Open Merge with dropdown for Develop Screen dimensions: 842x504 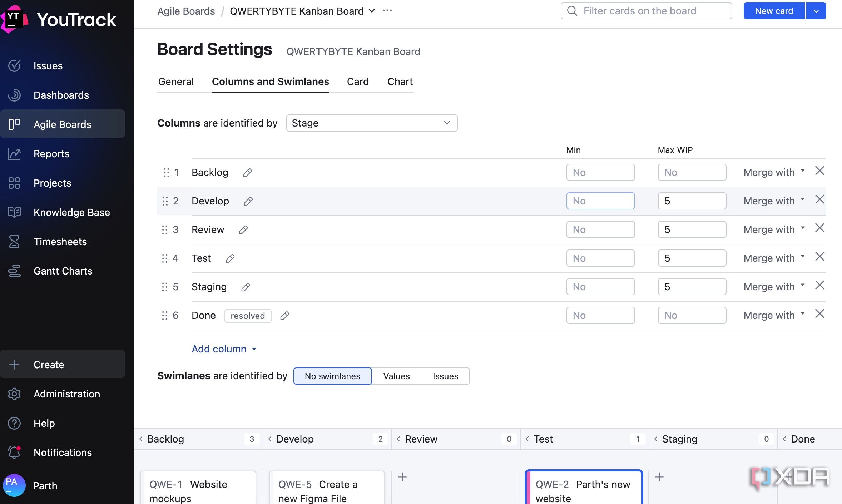pyautogui.click(x=774, y=201)
